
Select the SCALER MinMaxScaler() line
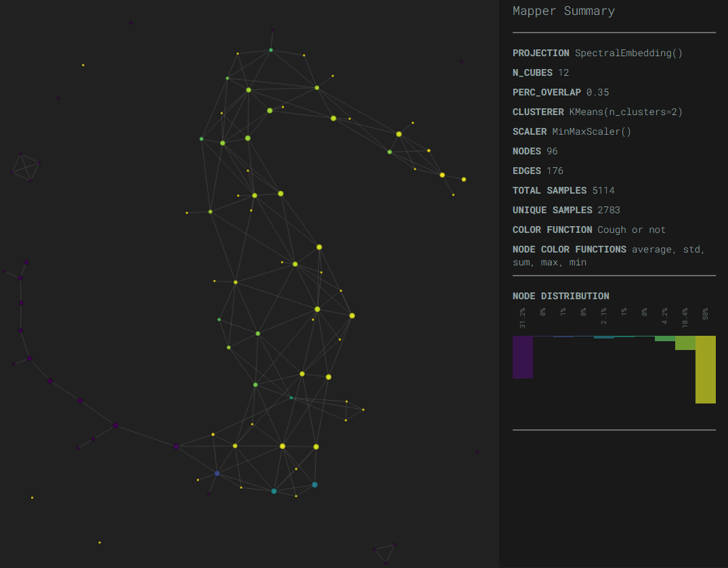(572, 131)
